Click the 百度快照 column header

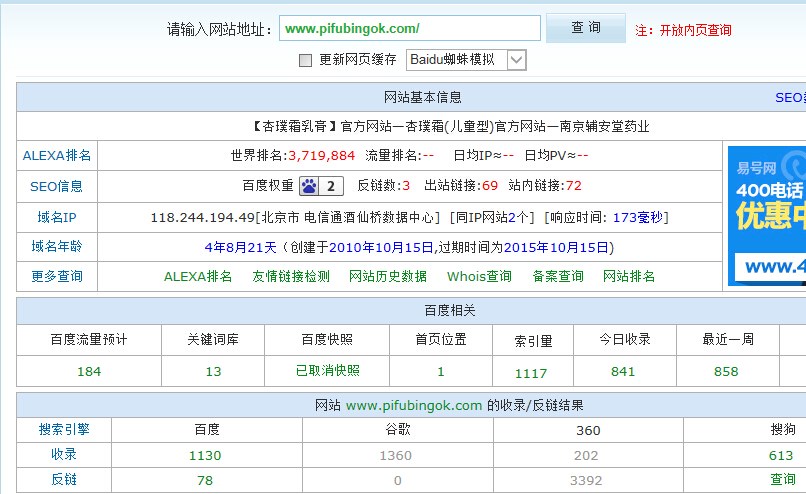[327, 339]
